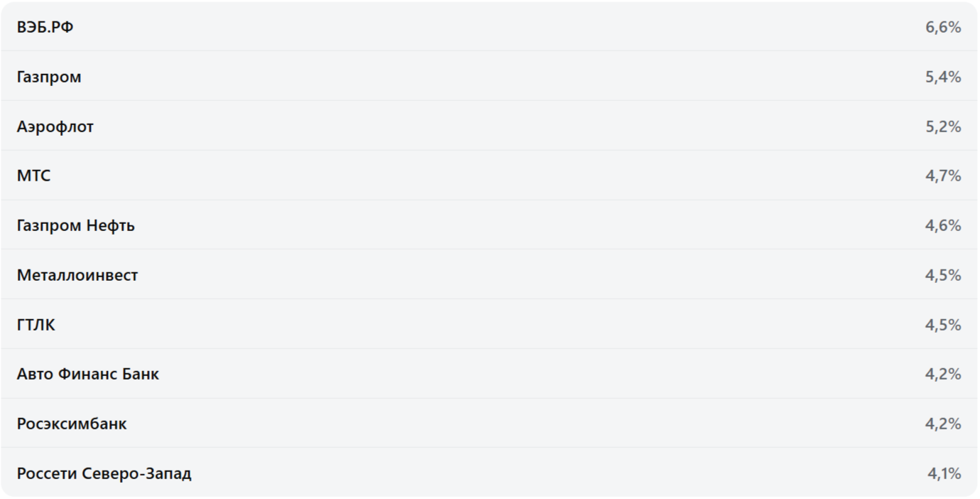
Task: Select the Газпром row label
Action: pos(49,77)
